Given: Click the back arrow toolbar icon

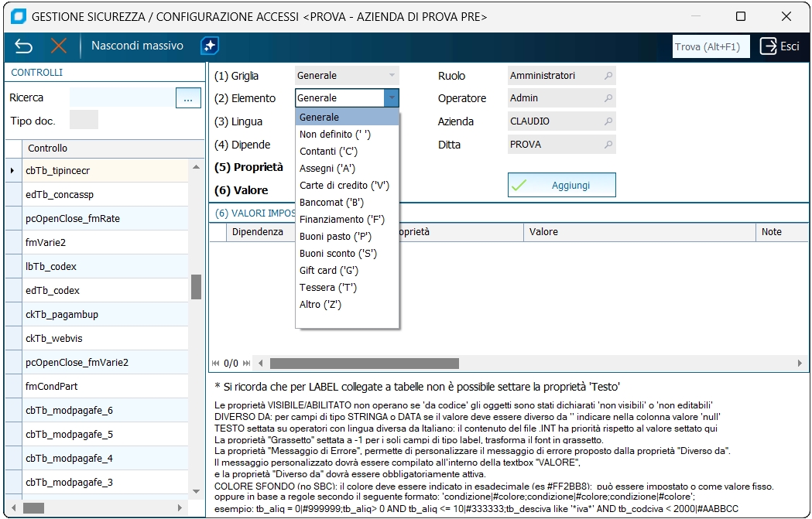Looking at the screenshot, I should click(x=23, y=46).
